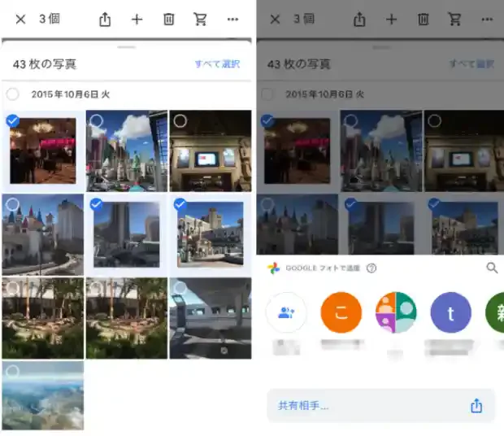The height and width of the screenshot is (436, 504).
Task: Select the castle hotel photo in left screen
Action: coord(13,204)
